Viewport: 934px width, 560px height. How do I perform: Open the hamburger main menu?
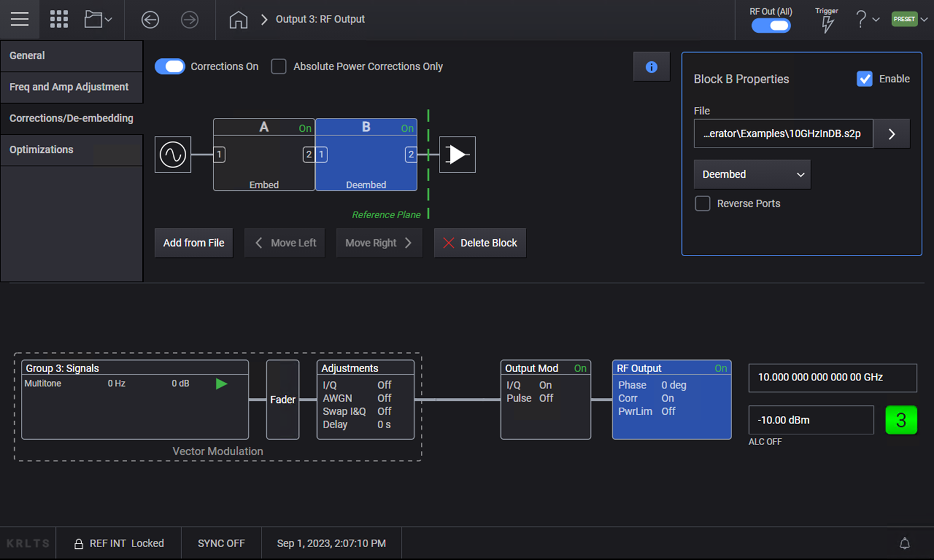coord(19,19)
